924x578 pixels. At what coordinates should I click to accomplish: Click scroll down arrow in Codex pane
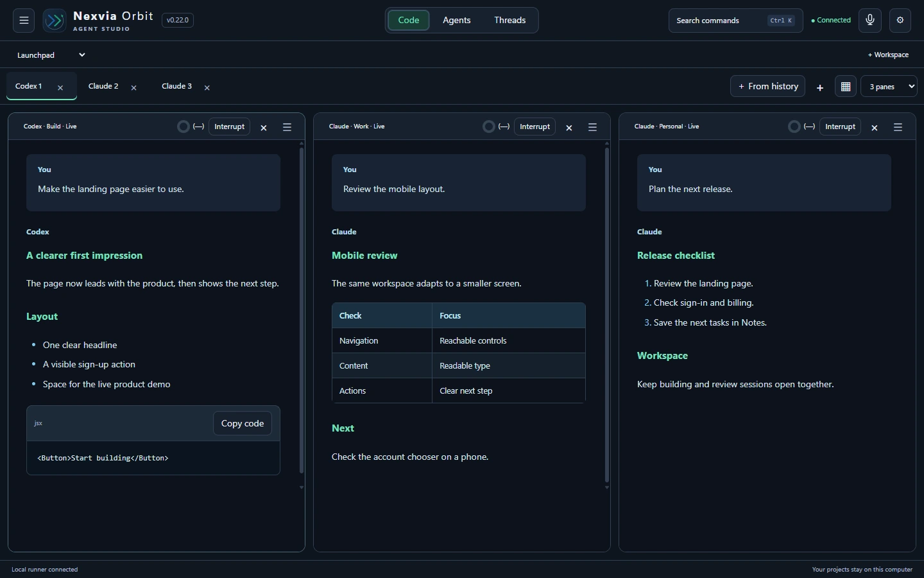click(302, 487)
